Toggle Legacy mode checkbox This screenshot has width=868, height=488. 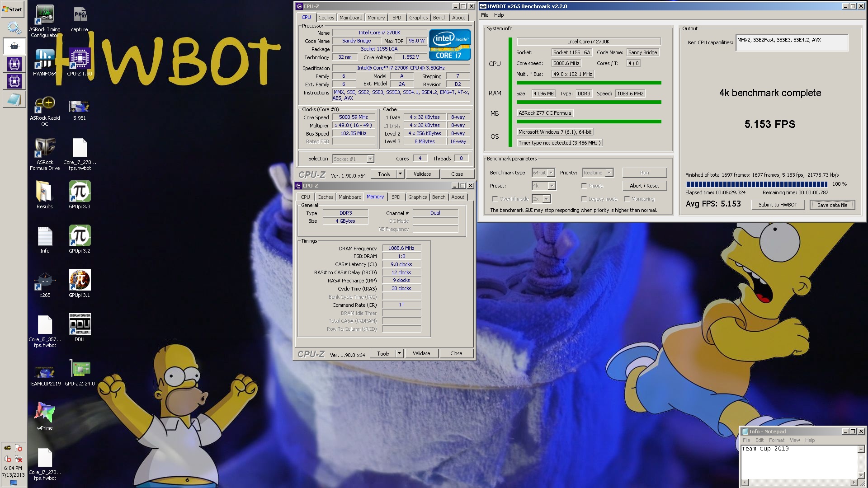[x=584, y=199]
